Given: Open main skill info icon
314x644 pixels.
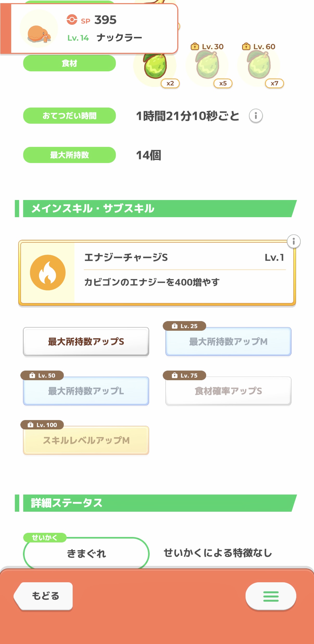Looking at the screenshot, I should click(x=293, y=242).
